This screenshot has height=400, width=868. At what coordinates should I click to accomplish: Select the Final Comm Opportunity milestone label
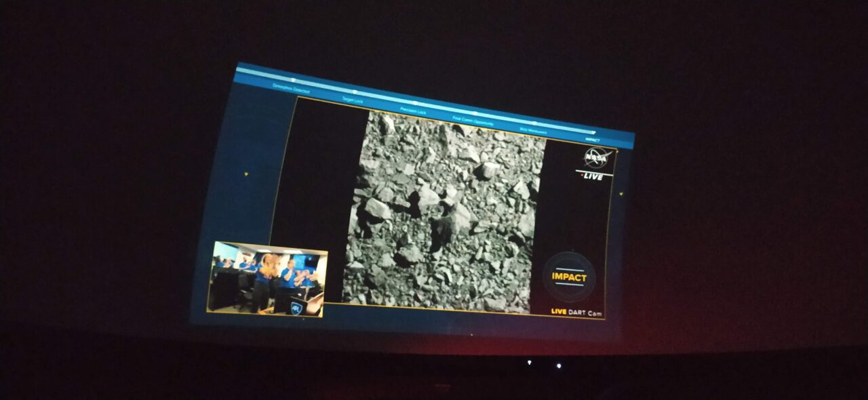coord(473,121)
